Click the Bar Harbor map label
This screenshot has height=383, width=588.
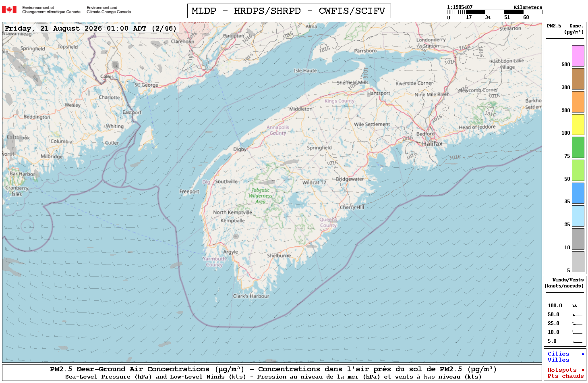point(22,174)
